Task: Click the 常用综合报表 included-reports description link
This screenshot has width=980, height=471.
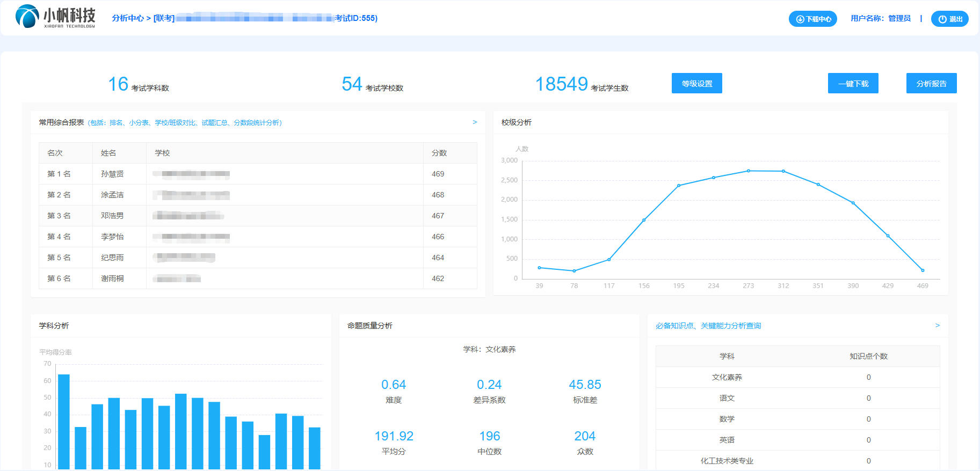Action: (185, 123)
